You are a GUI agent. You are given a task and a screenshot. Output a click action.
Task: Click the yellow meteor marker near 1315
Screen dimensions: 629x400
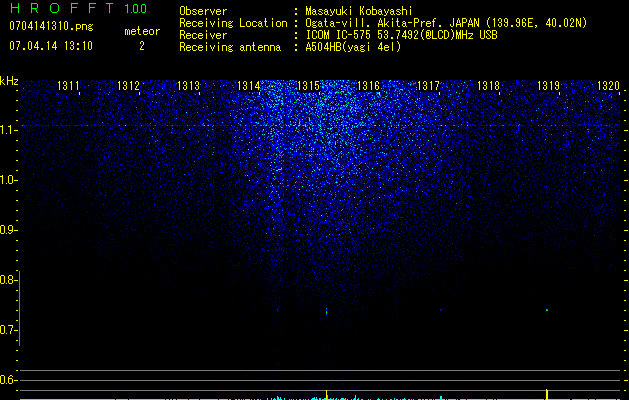point(327,395)
